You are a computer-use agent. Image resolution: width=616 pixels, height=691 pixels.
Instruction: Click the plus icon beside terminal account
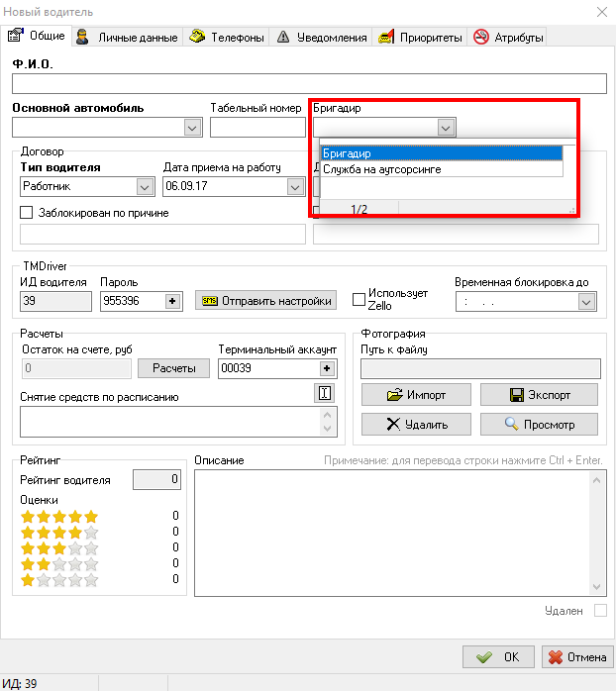coord(326,368)
